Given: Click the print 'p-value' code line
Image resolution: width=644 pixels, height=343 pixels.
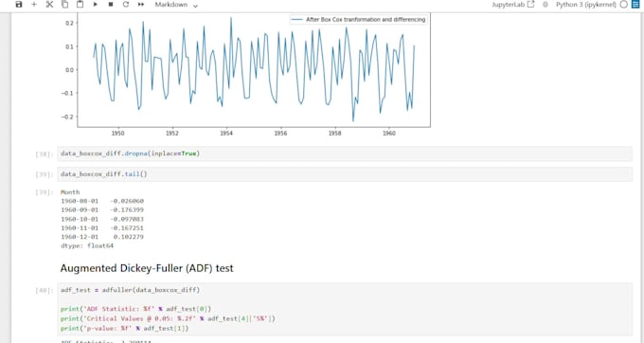Looking at the screenshot, I should coord(125,328).
